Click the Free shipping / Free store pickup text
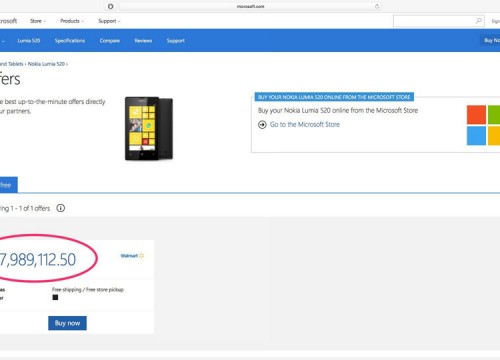The width and height of the screenshot is (500, 360). click(x=88, y=290)
